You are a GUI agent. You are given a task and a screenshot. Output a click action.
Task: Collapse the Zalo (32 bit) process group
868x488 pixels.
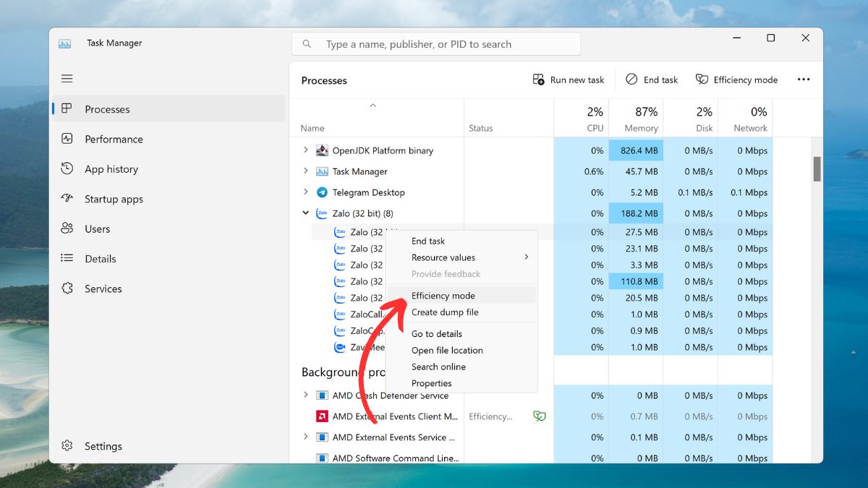(306, 213)
